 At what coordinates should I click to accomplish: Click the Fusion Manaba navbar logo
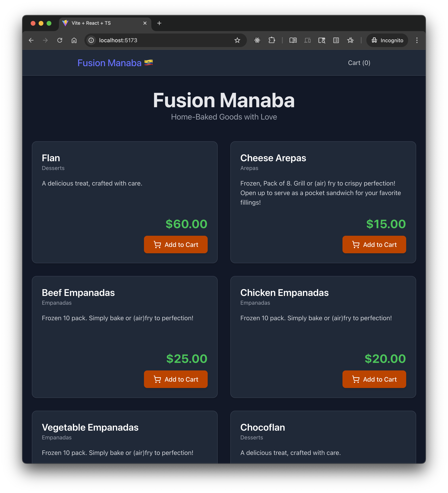[x=115, y=63]
